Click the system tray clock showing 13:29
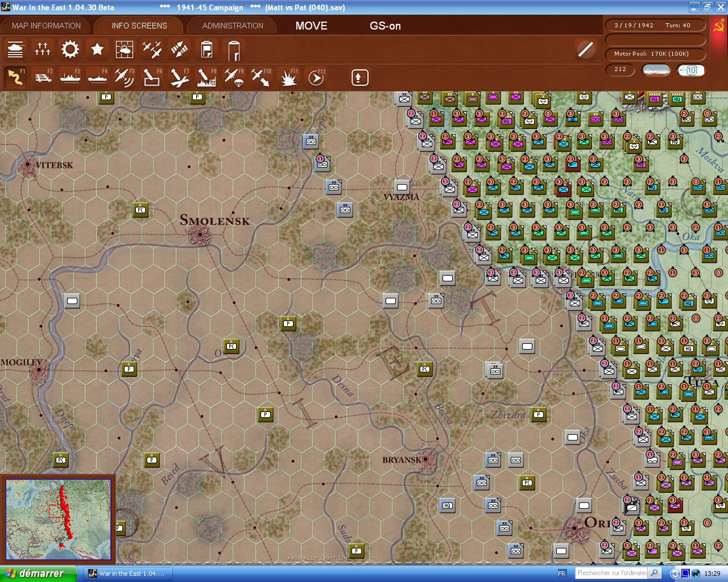This screenshot has height=582, width=728. 712,573
